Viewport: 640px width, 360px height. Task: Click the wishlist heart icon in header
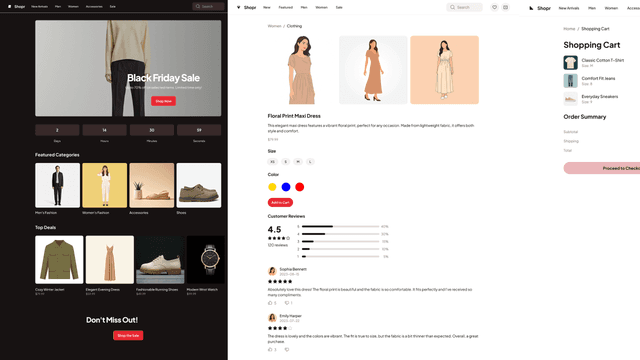pos(494,7)
